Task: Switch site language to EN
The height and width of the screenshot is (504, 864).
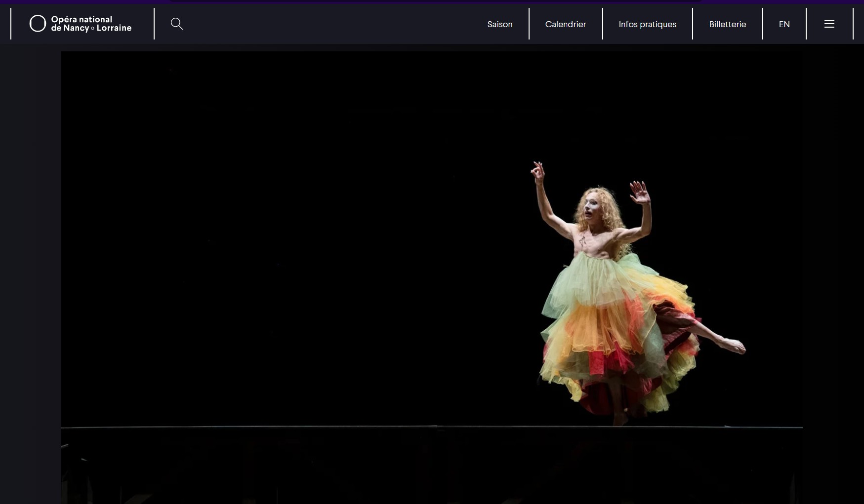Action: [x=784, y=24]
